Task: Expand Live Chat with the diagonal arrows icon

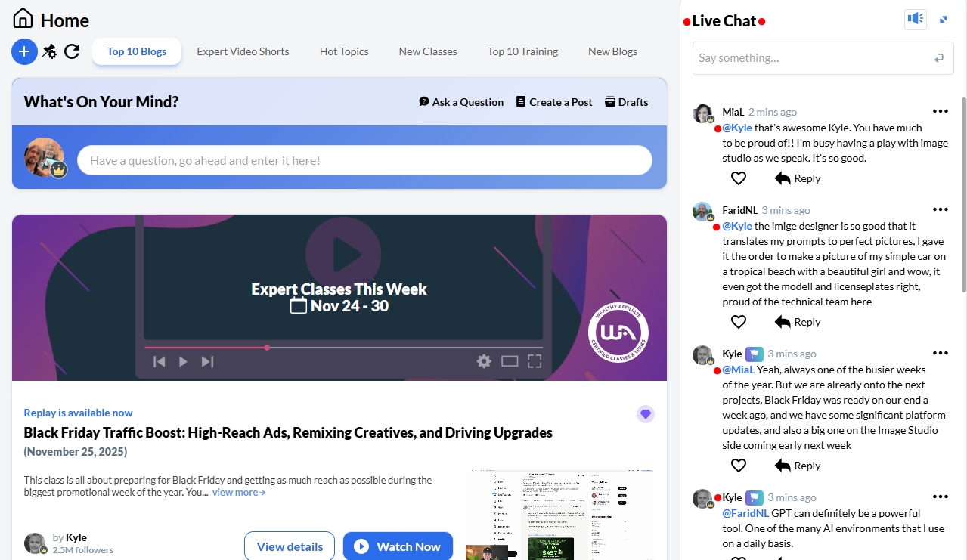Action: [x=942, y=18]
